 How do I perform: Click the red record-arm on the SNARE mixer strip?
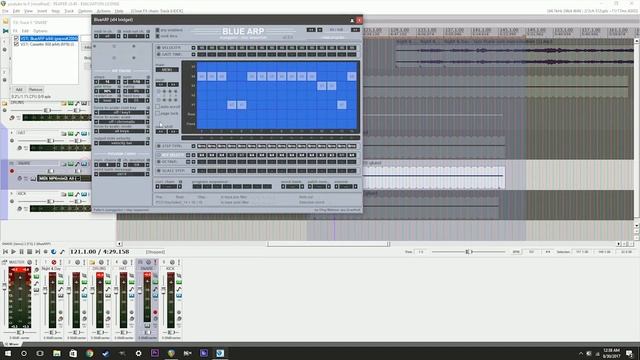click(155, 312)
